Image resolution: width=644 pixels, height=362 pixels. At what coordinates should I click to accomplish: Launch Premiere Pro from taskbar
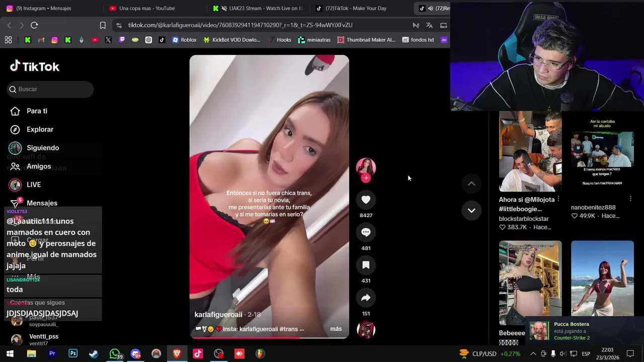coord(52,354)
